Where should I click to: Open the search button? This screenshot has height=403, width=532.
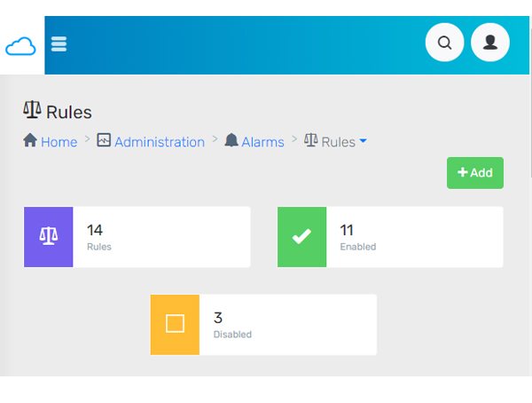pyautogui.click(x=444, y=43)
